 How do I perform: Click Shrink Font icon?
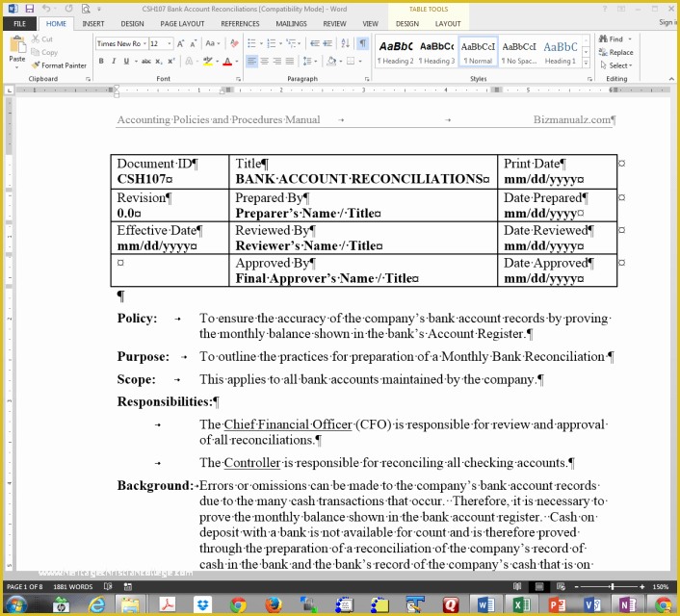[x=194, y=43]
